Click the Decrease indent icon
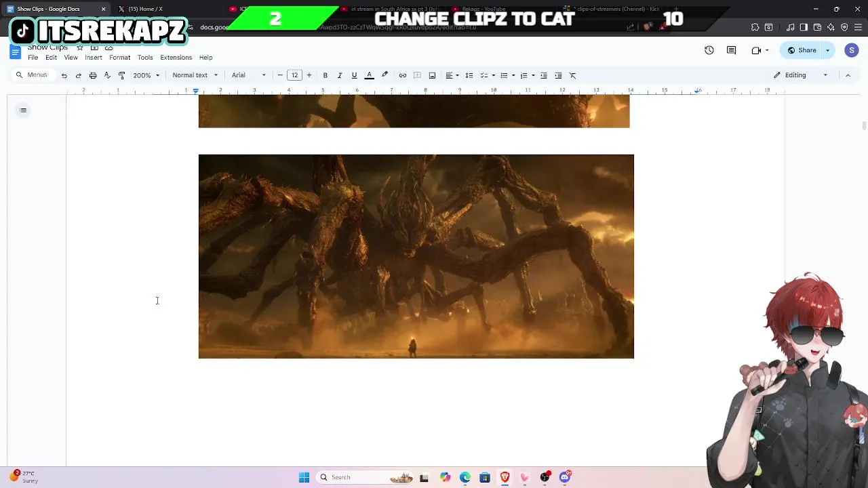The height and width of the screenshot is (488, 868). pos(544,75)
